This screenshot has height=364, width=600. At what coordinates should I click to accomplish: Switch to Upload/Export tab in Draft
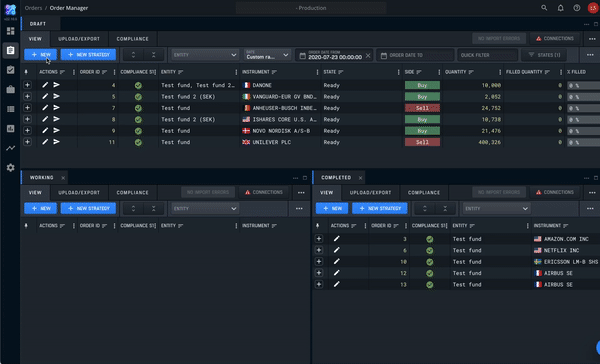click(79, 39)
